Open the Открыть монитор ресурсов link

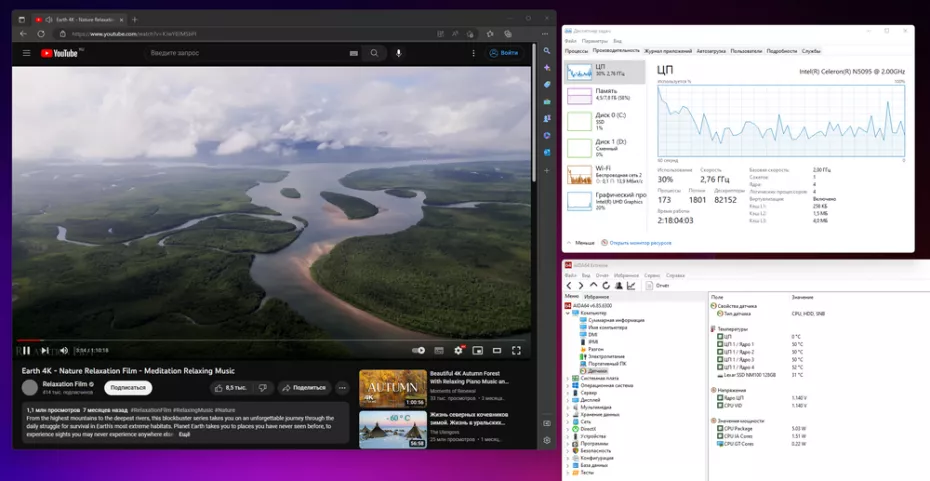click(640, 242)
